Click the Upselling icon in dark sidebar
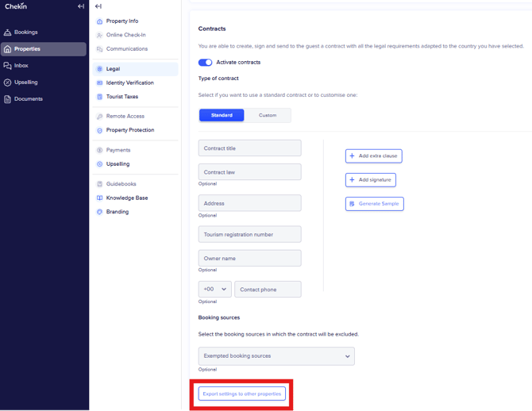 [x=7, y=83]
